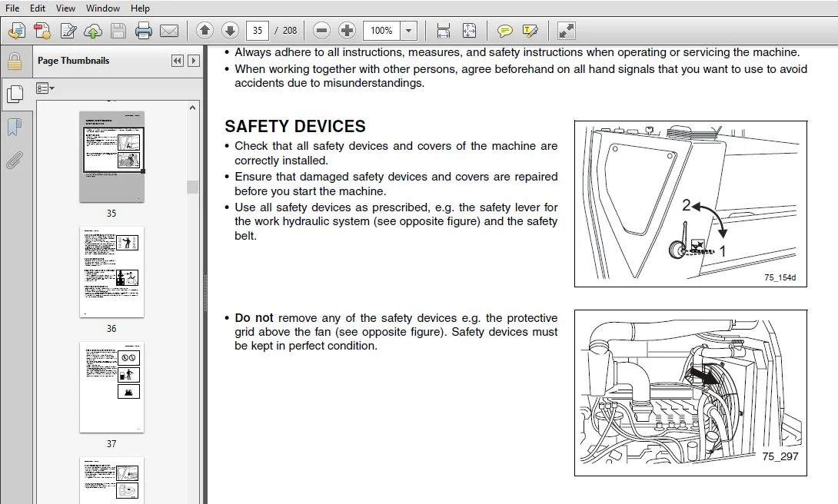Click figure label 75_154d
This screenshot has height=504, width=838.
(780, 277)
